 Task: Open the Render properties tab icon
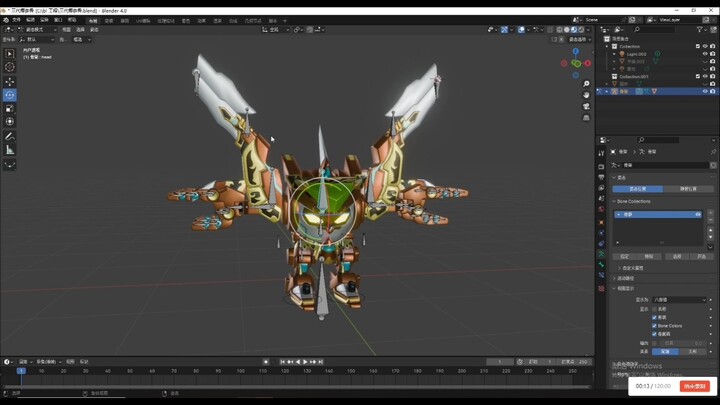click(x=602, y=166)
